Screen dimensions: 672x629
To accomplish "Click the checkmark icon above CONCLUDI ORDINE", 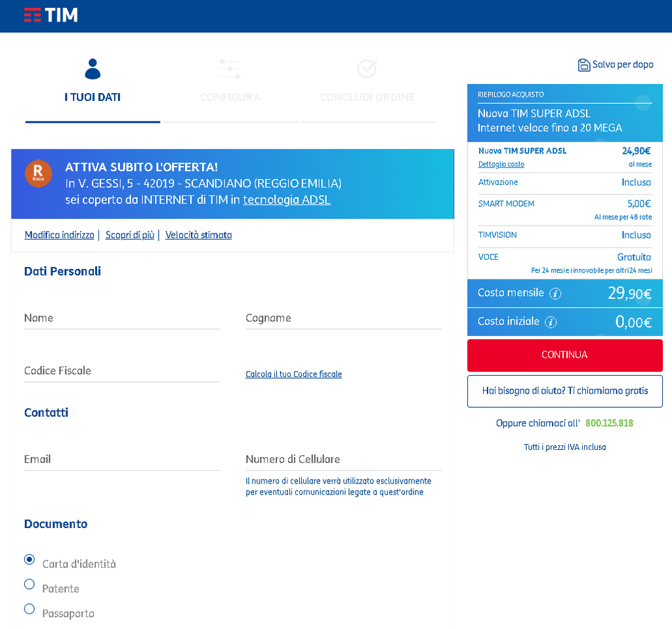I will point(367,69).
